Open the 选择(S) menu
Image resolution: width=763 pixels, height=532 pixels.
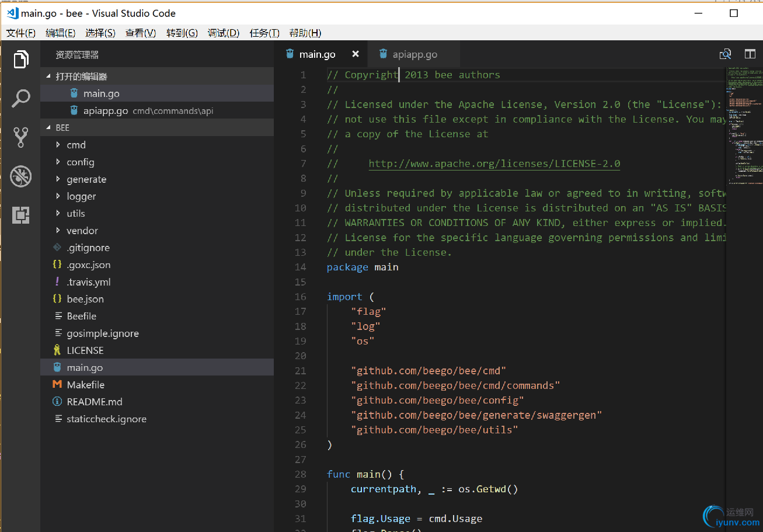[100, 33]
